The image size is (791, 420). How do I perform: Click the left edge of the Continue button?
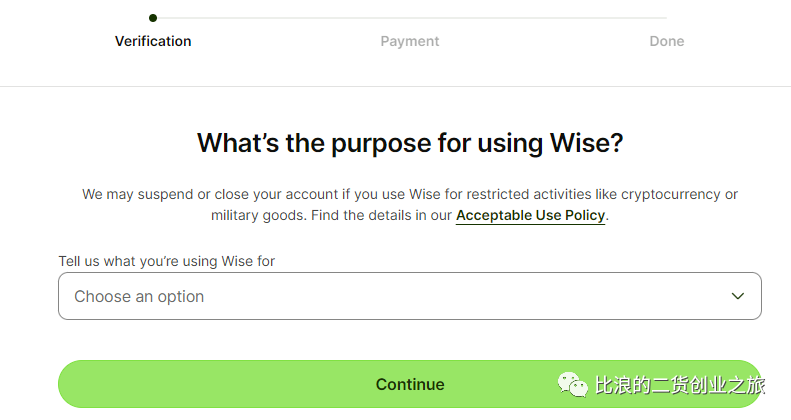click(68, 384)
